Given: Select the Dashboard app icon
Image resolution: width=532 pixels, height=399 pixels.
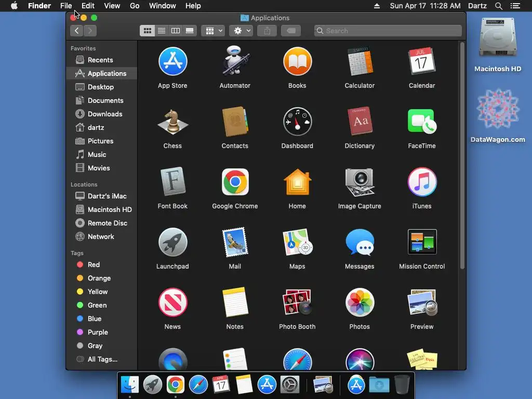Looking at the screenshot, I should [x=297, y=122].
